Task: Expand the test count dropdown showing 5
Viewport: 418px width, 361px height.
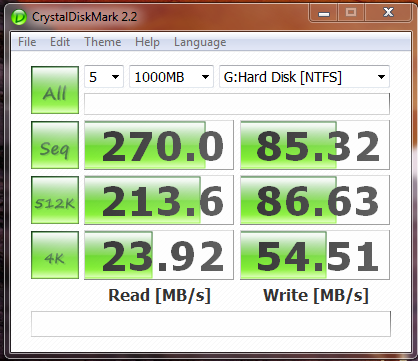Action: (104, 77)
